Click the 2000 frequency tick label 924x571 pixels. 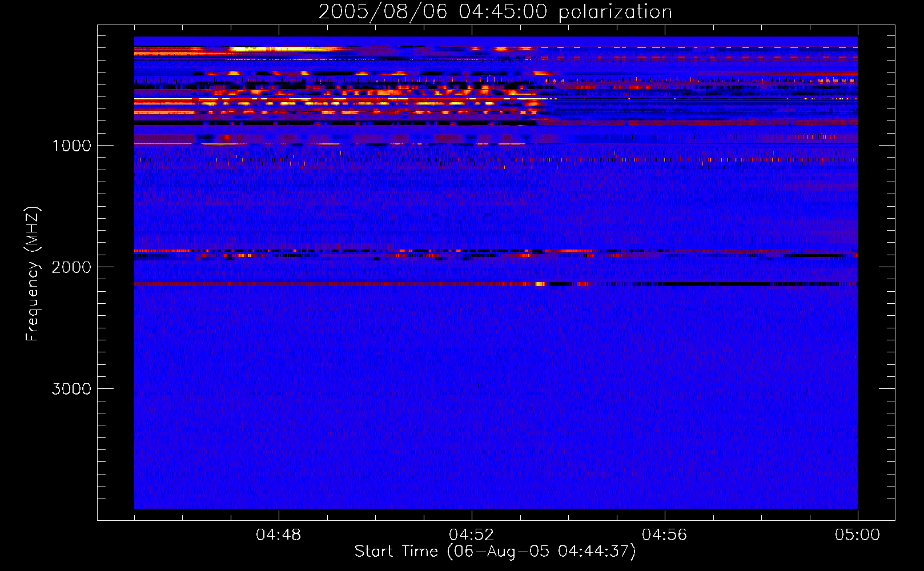71,267
